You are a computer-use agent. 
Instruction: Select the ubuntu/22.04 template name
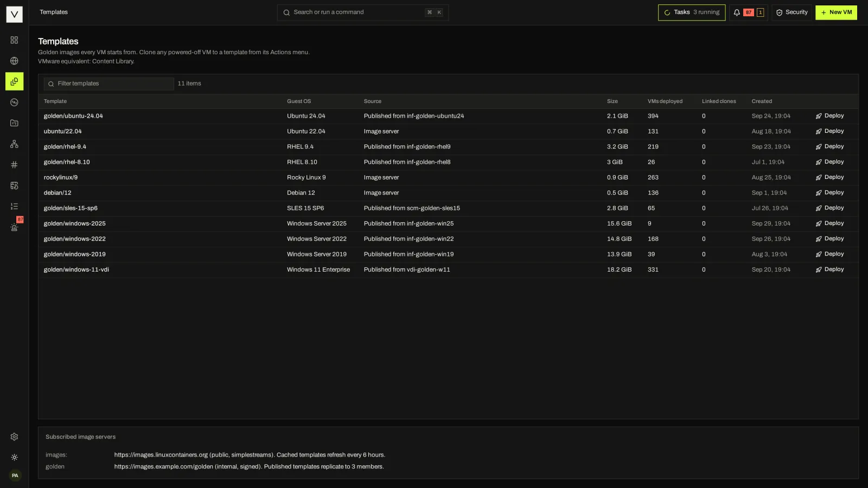click(63, 131)
